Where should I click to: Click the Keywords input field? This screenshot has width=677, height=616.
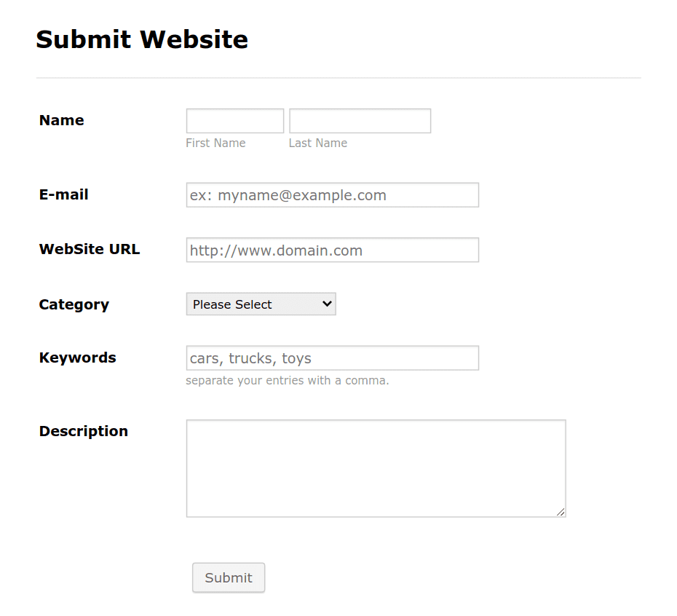click(333, 358)
